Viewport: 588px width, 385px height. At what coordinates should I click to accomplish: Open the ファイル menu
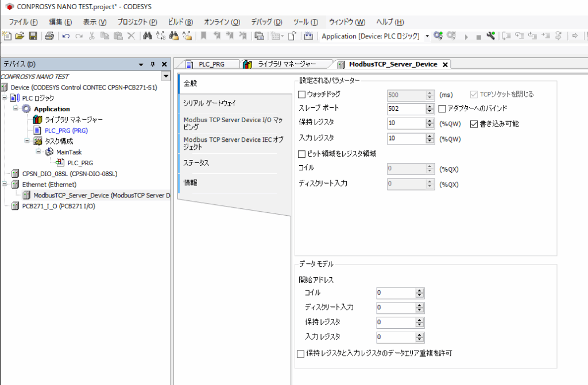coord(23,22)
